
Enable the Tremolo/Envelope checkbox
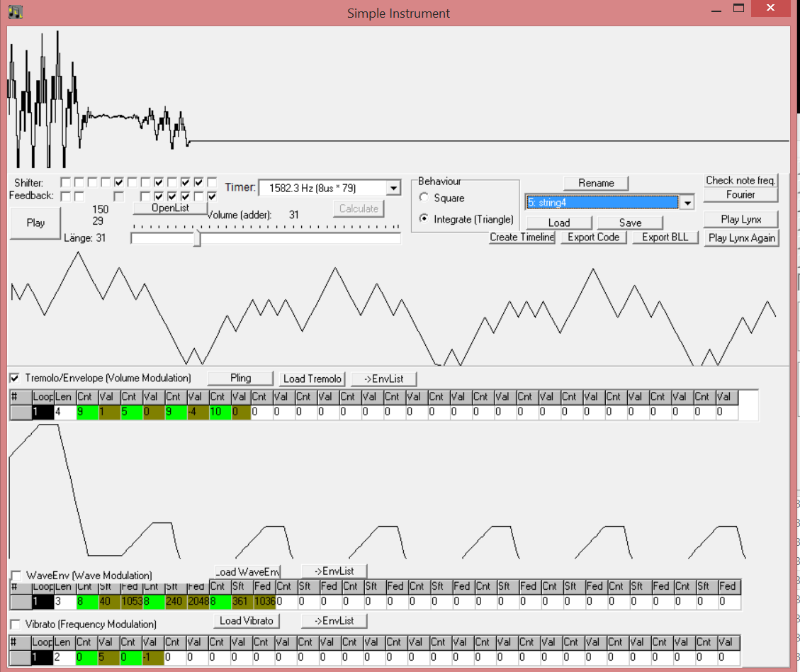pyautogui.click(x=14, y=378)
